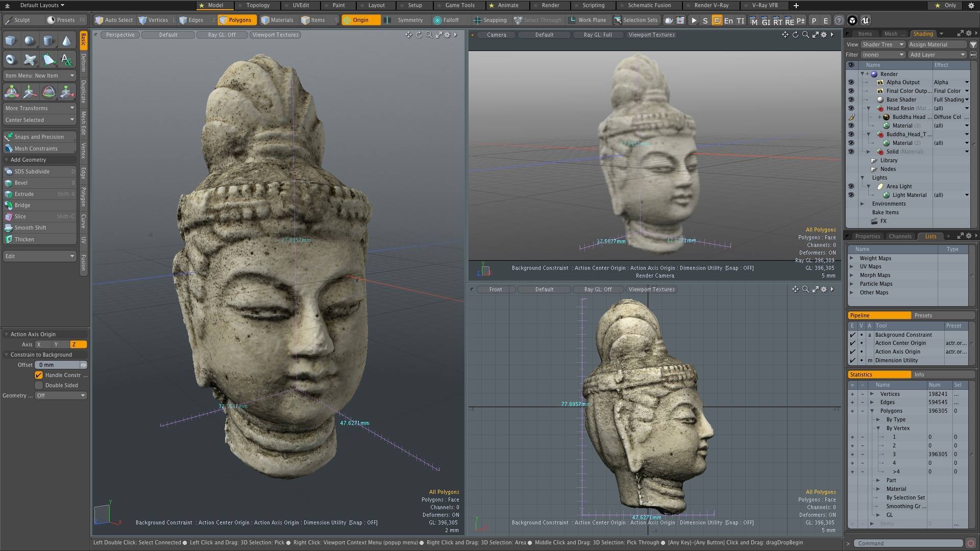Click the Unity cube icon
This screenshot has width=980, height=551.
[852, 20]
